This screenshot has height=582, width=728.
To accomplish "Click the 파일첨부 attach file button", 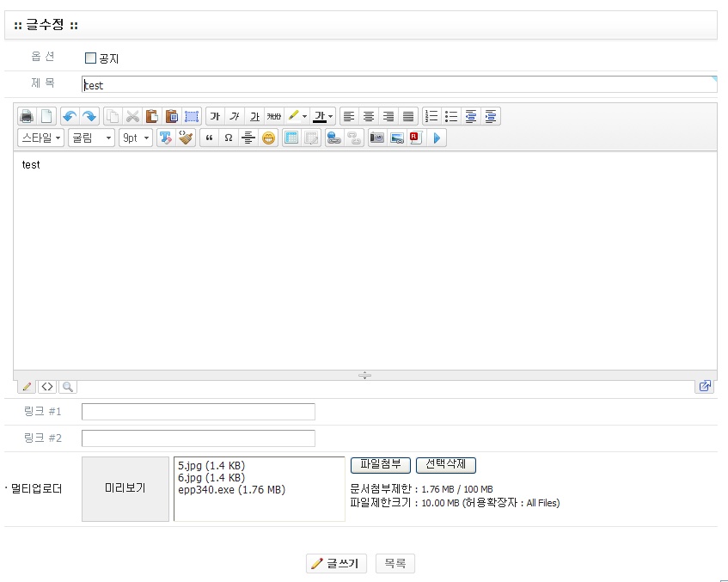I will [381, 464].
